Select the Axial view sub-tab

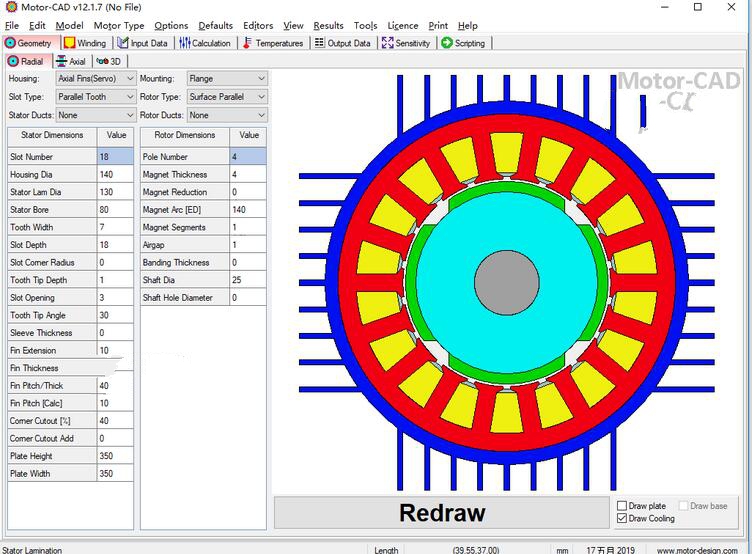71,61
